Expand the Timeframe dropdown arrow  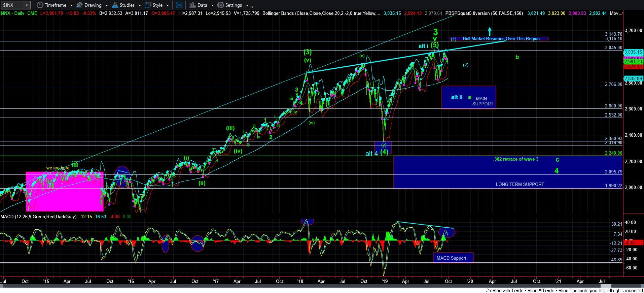[x=71, y=5]
